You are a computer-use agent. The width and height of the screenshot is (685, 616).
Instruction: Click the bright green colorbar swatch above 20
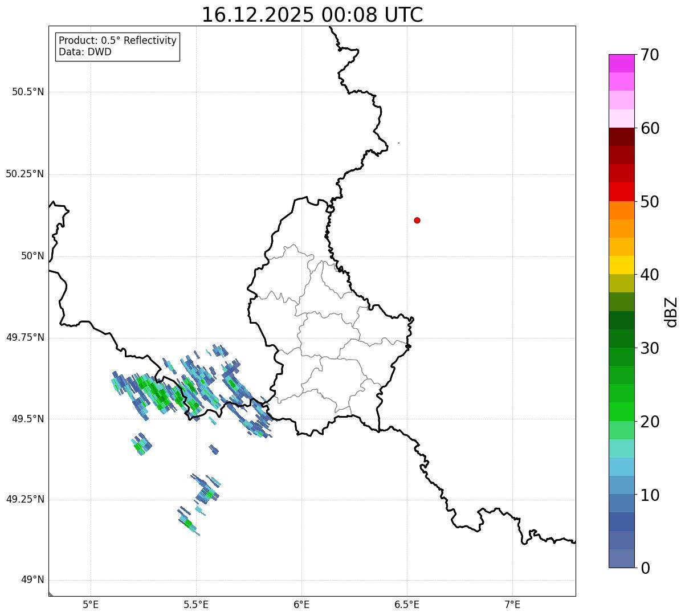(621, 412)
